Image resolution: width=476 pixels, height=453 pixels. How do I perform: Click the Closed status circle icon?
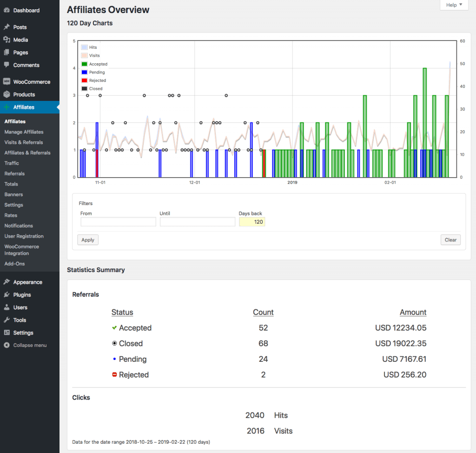coord(114,343)
